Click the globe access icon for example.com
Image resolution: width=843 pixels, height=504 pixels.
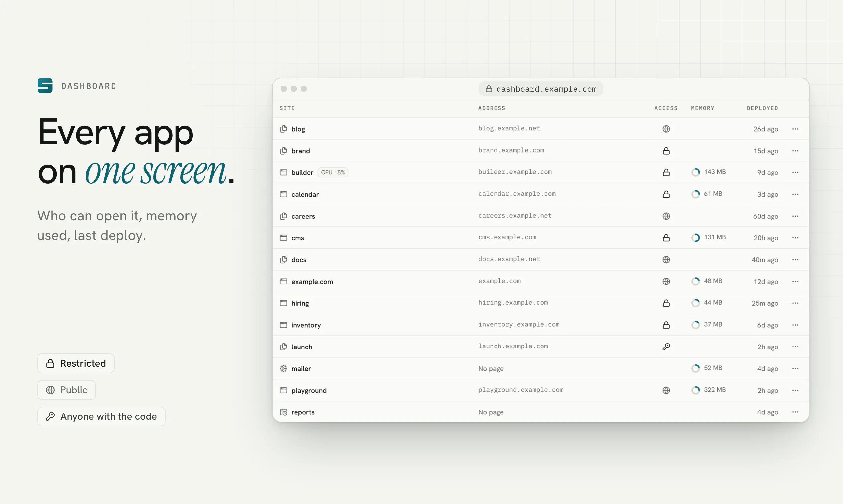(x=666, y=281)
